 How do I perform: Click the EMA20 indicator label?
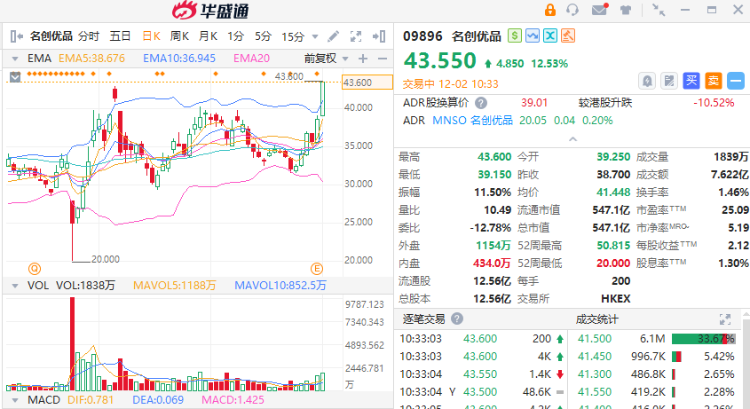click(x=252, y=58)
